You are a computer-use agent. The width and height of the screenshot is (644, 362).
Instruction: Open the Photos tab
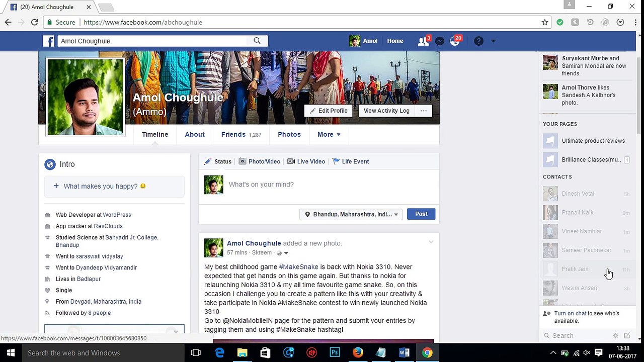click(x=289, y=134)
